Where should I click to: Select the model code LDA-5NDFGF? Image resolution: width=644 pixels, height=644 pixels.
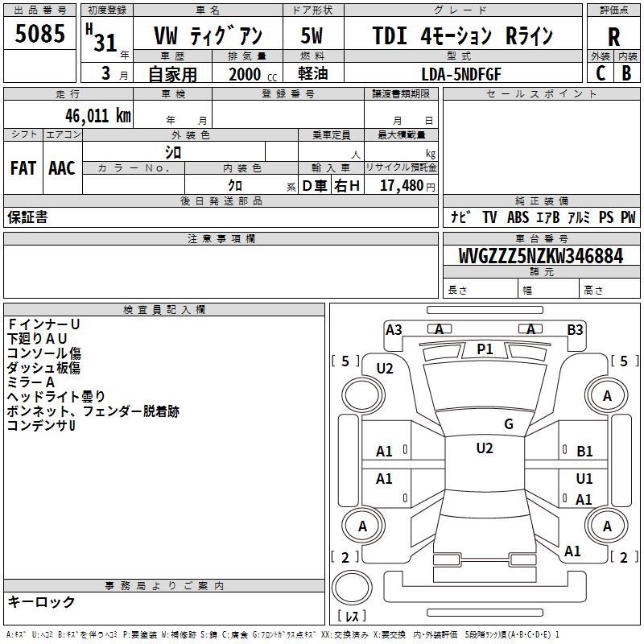click(x=461, y=73)
